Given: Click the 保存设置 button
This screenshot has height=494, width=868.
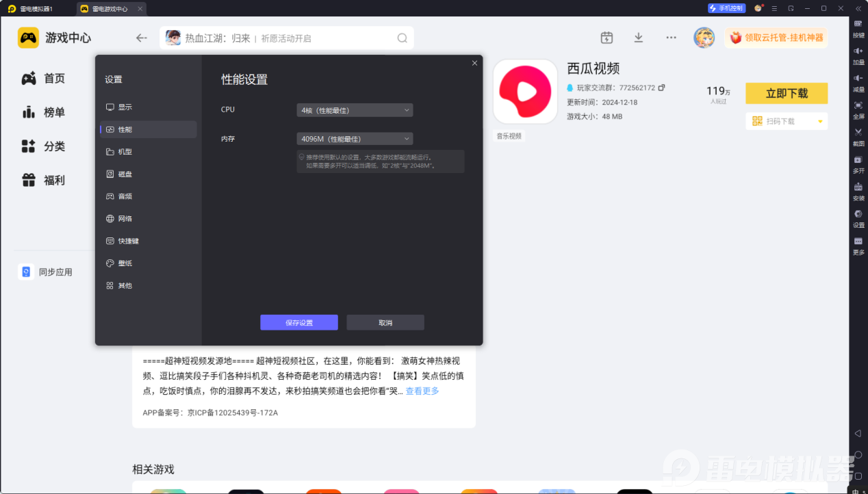Looking at the screenshot, I should click(299, 322).
